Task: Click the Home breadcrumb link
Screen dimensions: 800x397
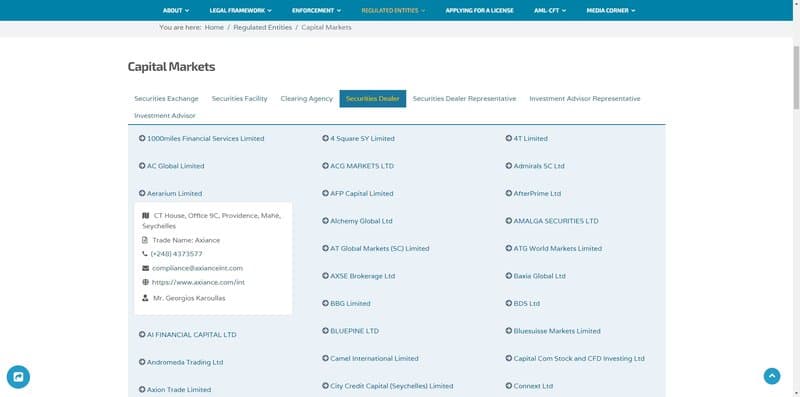Action: click(214, 28)
